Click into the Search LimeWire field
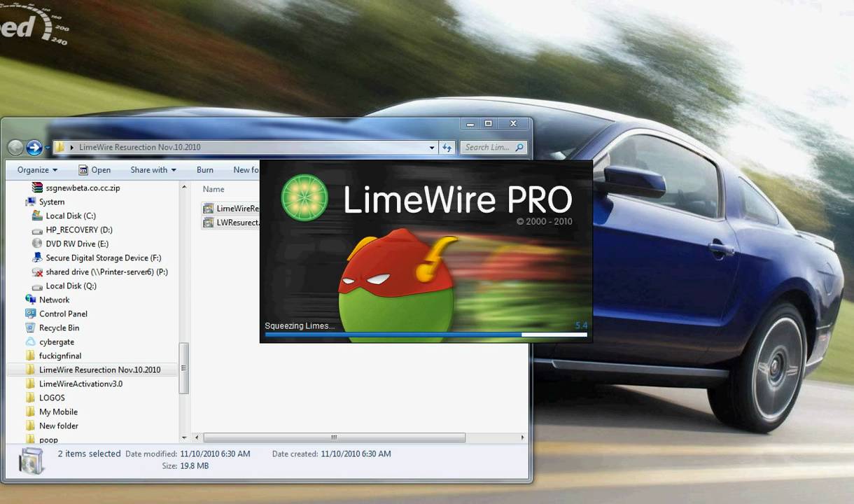This screenshot has width=854, height=504. [488, 148]
